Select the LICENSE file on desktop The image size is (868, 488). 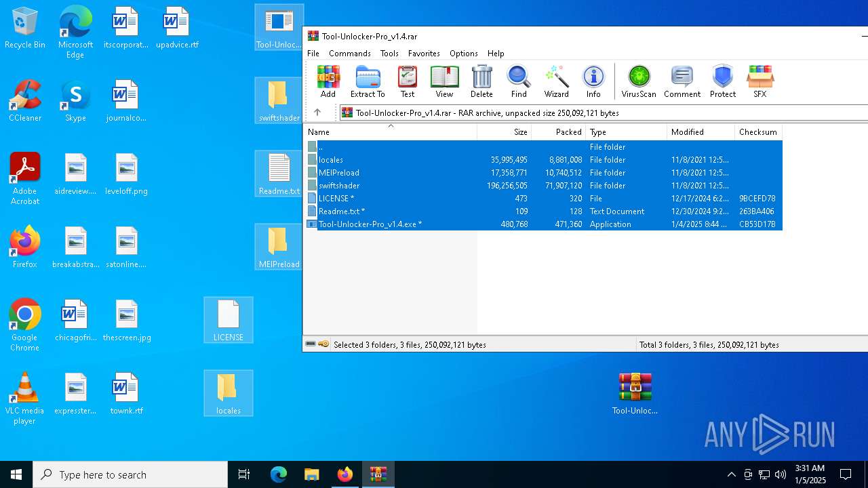click(229, 320)
